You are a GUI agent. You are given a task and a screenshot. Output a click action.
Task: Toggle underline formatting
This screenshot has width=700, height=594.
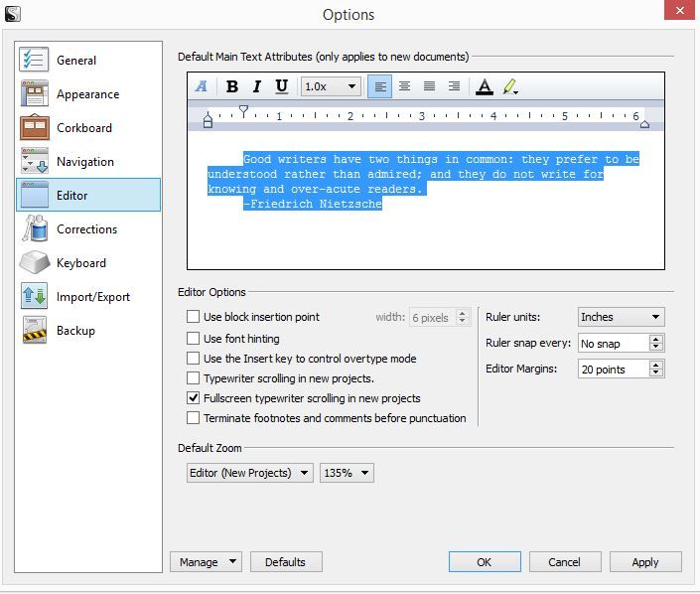tap(281, 86)
